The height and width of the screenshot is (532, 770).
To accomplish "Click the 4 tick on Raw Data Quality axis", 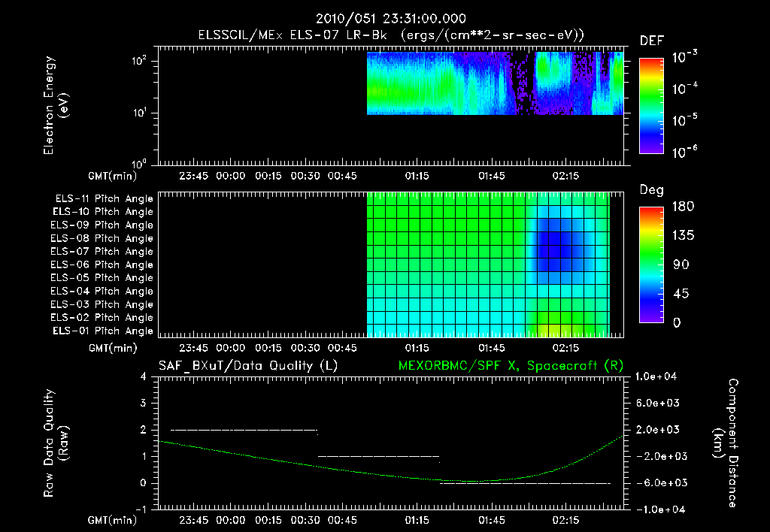I will pyautogui.click(x=144, y=376).
